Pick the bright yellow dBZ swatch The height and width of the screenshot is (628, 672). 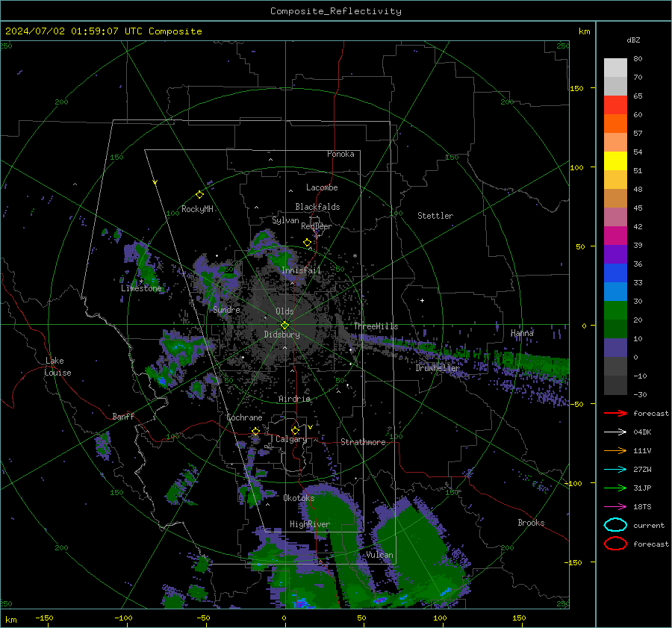pos(615,161)
